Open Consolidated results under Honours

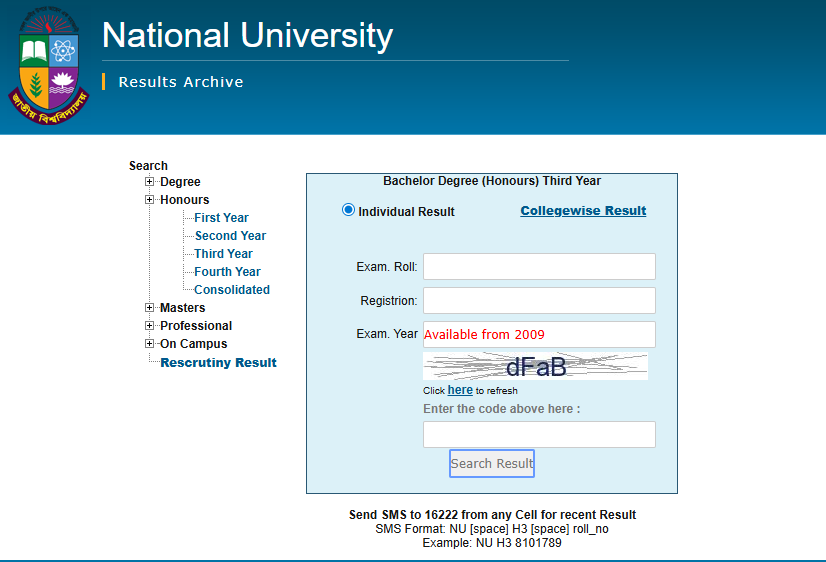pos(232,290)
